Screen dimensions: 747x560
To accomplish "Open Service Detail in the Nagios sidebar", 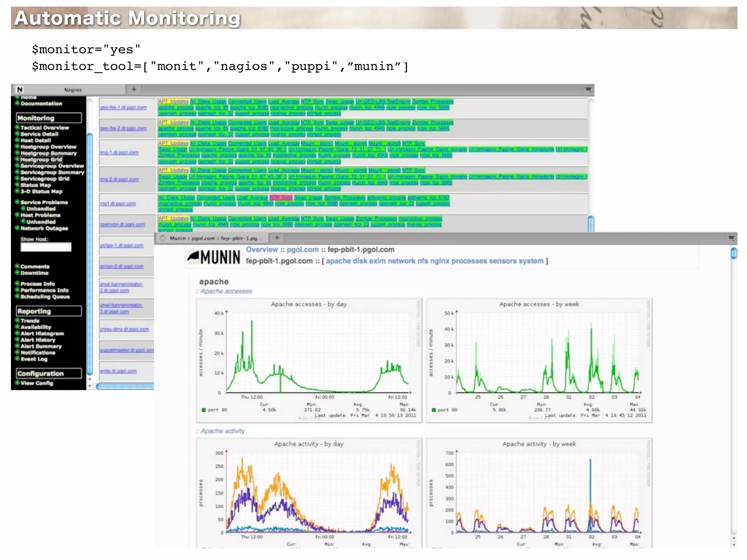I will pyautogui.click(x=39, y=134).
